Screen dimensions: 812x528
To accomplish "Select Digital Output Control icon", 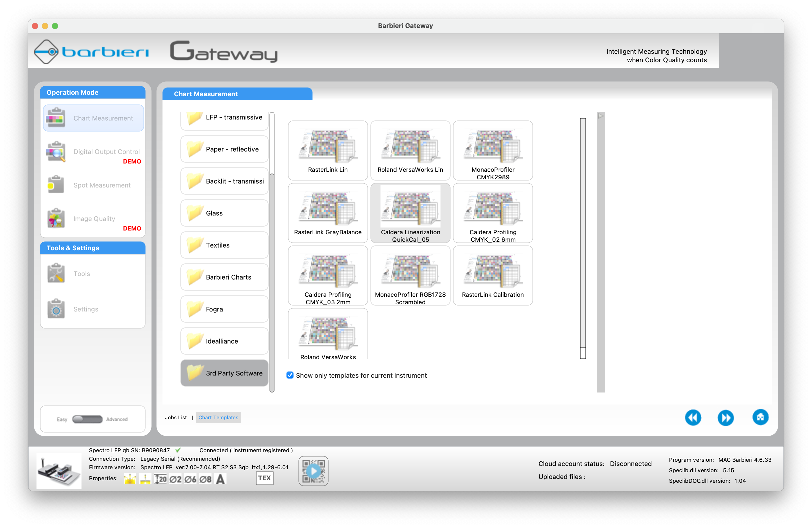I will tap(55, 151).
